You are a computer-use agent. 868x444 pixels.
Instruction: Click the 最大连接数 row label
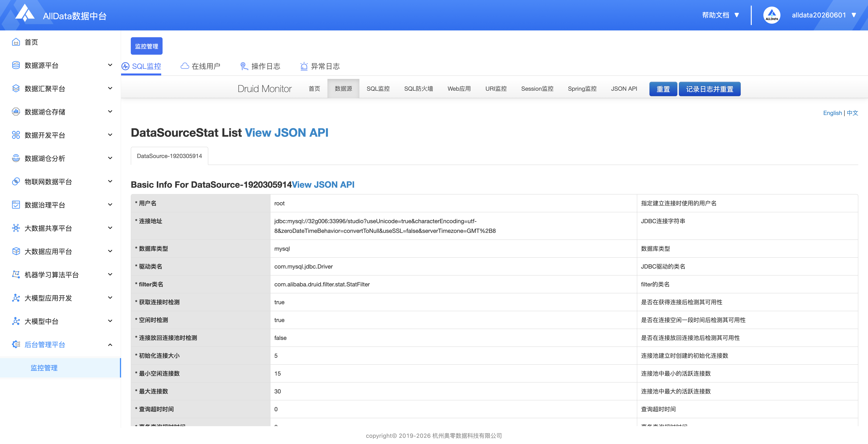tap(200, 391)
